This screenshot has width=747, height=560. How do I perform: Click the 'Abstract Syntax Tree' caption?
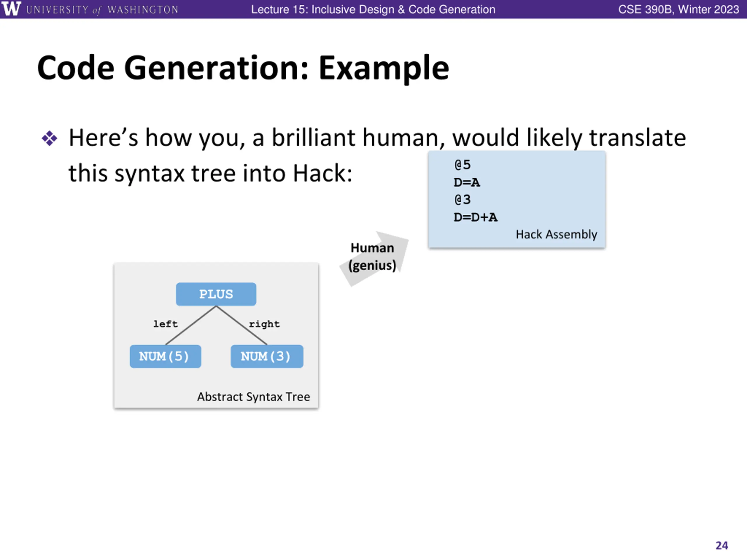tap(254, 397)
